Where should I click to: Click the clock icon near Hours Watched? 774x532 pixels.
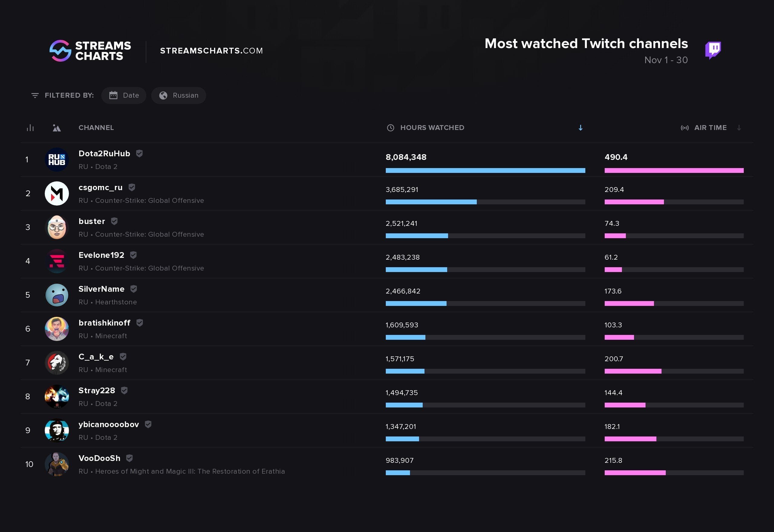[x=390, y=128]
